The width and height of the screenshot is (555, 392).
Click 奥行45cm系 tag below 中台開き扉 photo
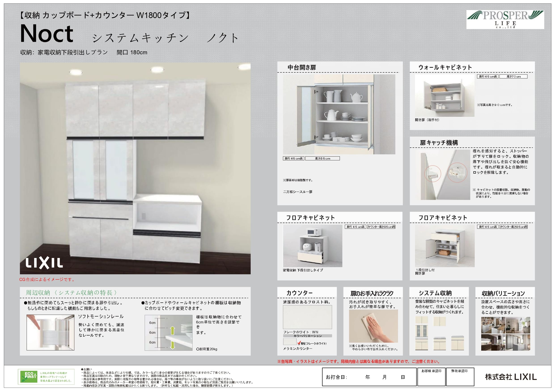click(293, 158)
